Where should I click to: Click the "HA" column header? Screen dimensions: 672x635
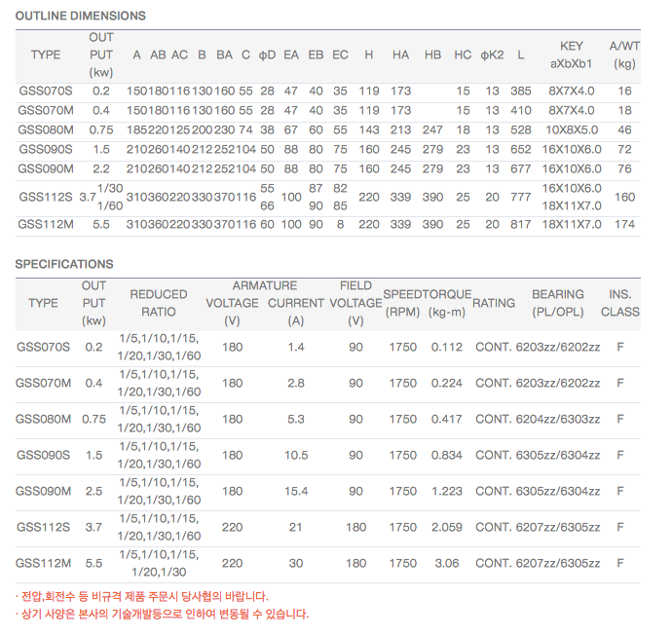[x=400, y=55]
